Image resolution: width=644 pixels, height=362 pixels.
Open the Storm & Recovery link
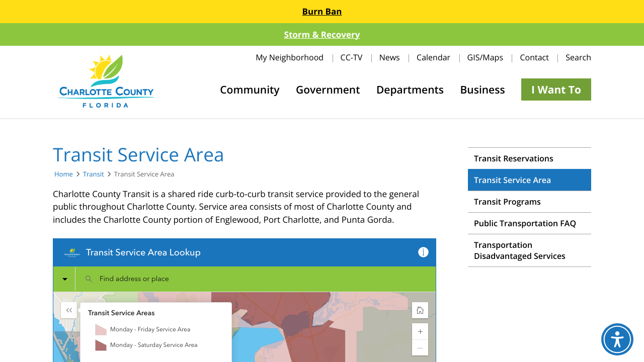(x=322, y=35)
